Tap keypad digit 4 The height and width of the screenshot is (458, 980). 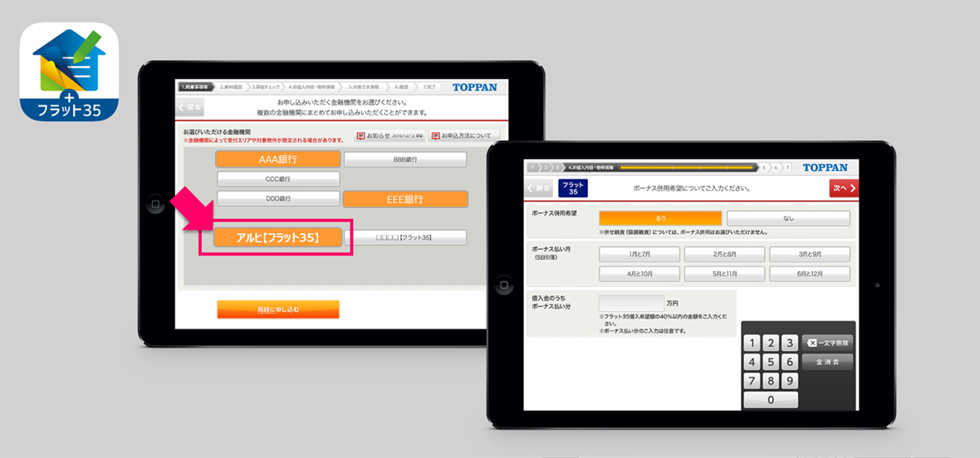point(752,362)
